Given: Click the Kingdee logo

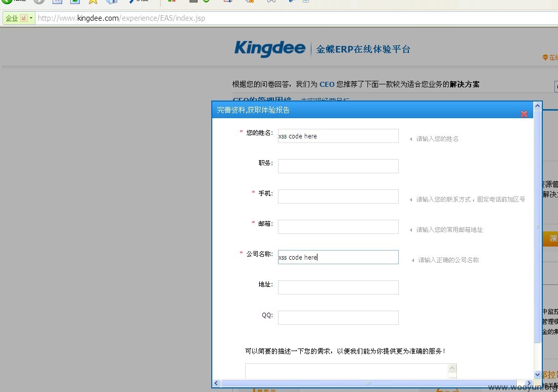Looking at the screenshot, I should coord(270,48).
